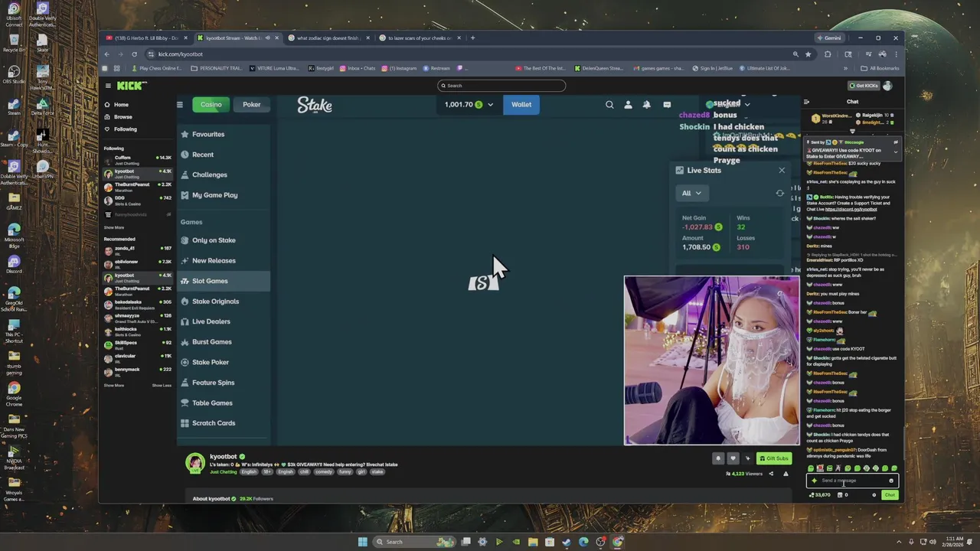Click the green Chat send button
Image resolution: width=980 pixels, height=551 pixels.
890,495
